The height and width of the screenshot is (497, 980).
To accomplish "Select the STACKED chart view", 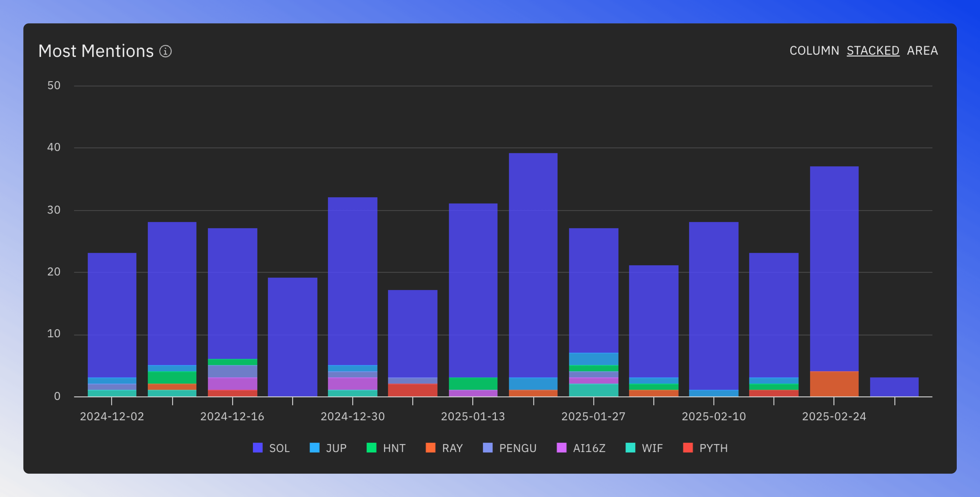I will click(873, 51).
